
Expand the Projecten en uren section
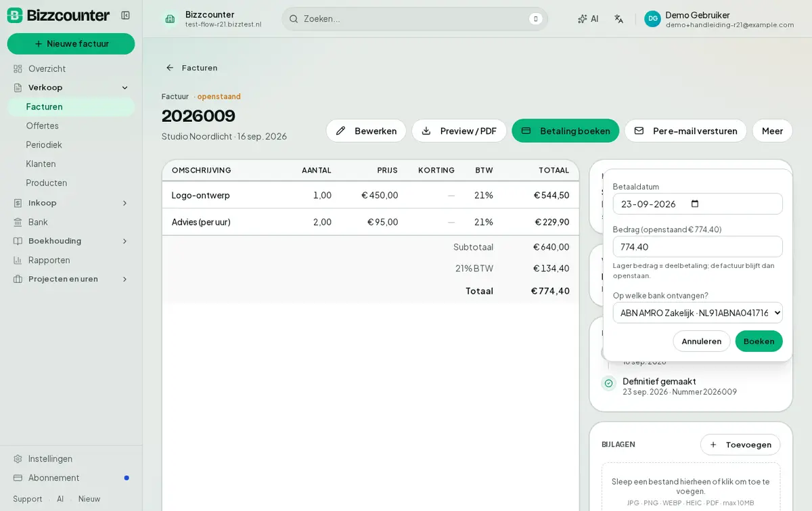tap(125, 279)
